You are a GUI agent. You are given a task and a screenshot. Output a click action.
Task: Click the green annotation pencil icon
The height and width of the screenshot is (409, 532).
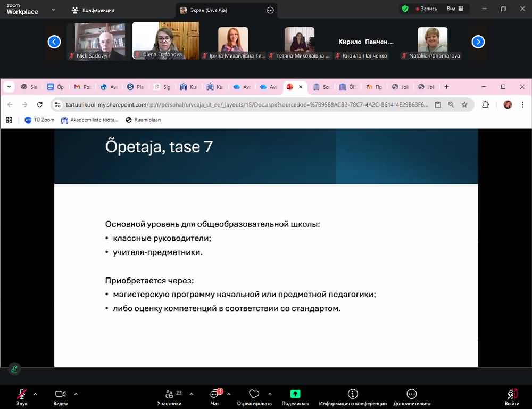14,369
